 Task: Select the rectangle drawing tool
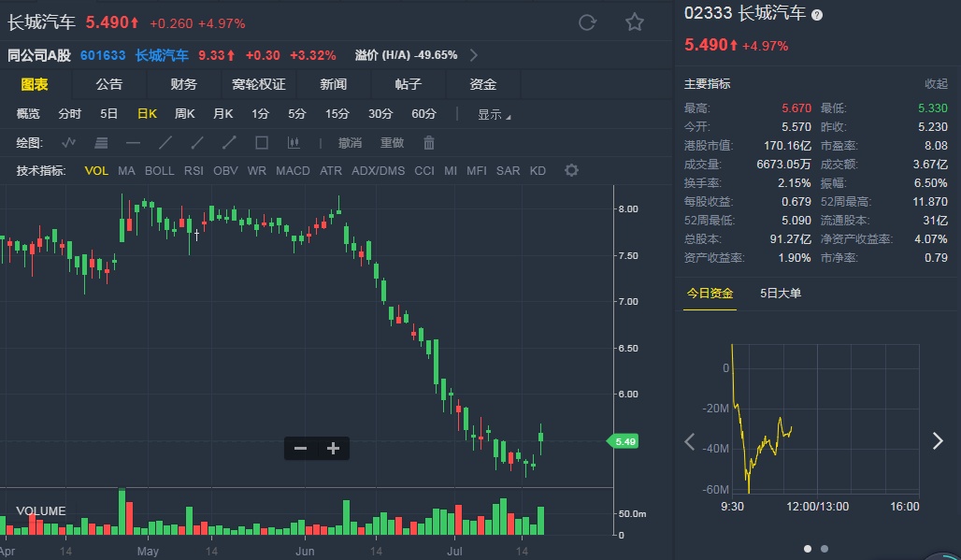262,143
